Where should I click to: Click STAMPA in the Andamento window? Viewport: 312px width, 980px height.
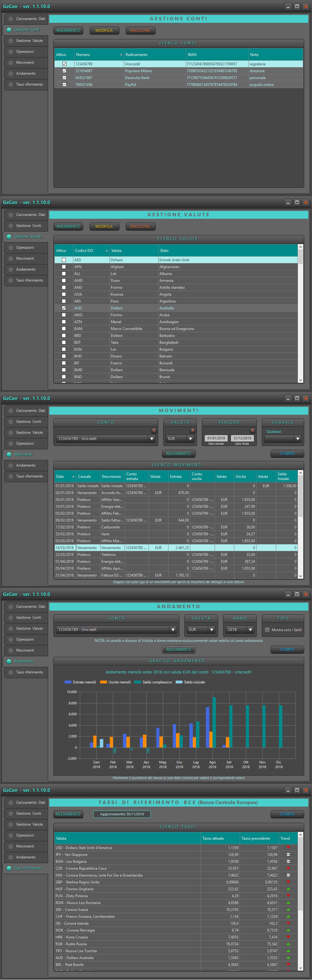point(287,649)
